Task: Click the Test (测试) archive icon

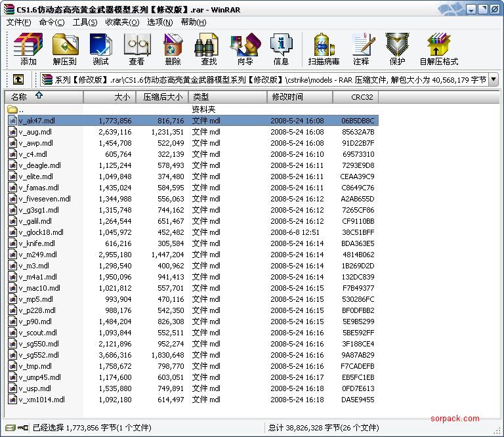Action: 101,49
